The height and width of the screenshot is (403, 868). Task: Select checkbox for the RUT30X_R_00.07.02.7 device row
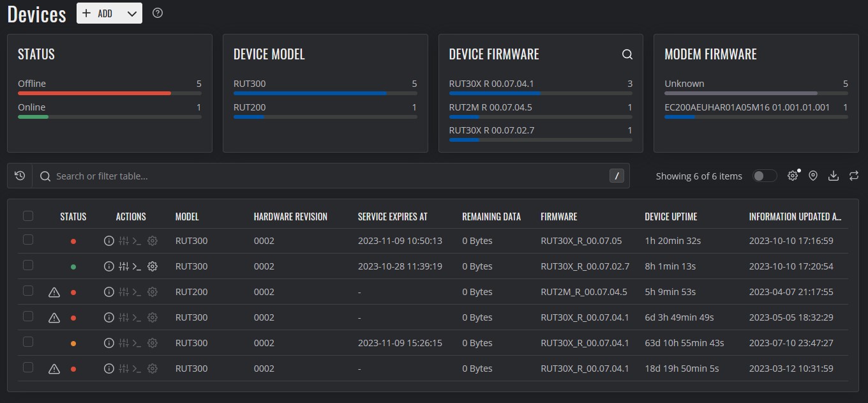pos(28,265)
